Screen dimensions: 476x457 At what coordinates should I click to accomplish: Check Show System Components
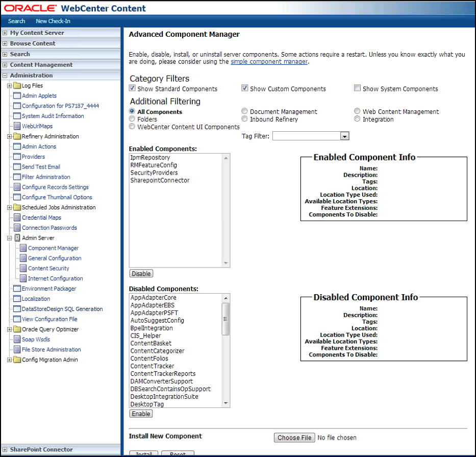coord(357,88)
